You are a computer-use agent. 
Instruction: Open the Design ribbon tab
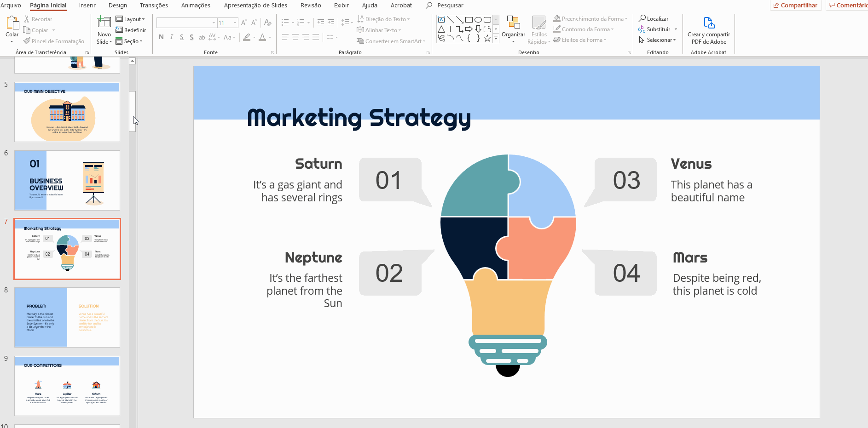coord(118,6)
